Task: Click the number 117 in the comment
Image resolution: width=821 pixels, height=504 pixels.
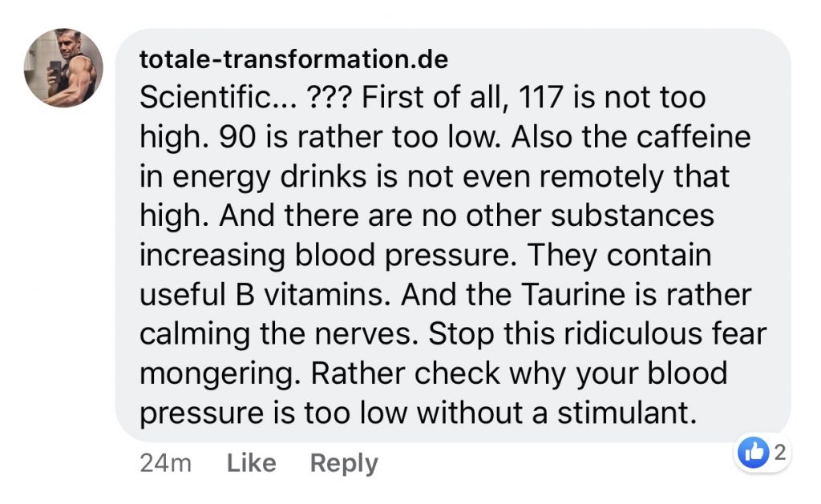Action: click(x=541, y=98)
